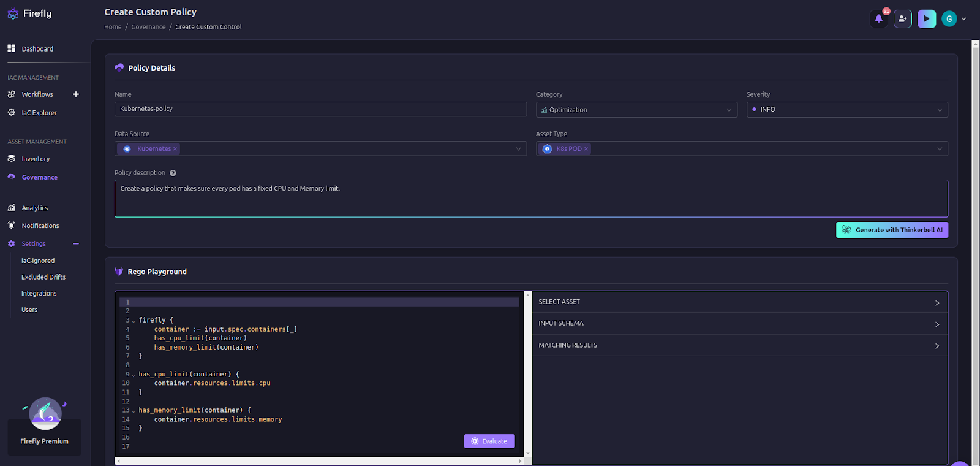Open the Category dropdown showing Optimization
Screen dimensions: 980x466
[636, 110]
